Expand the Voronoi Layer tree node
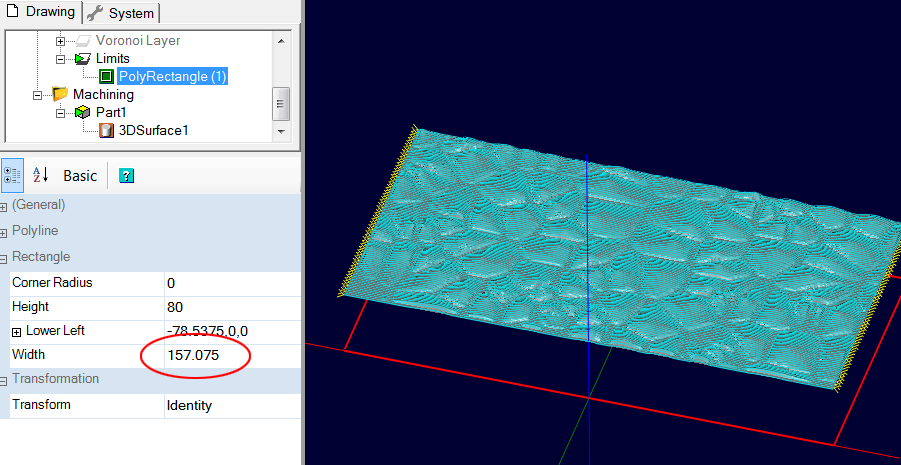This screenshot has width=901, height=465. (x=60, y=41)
